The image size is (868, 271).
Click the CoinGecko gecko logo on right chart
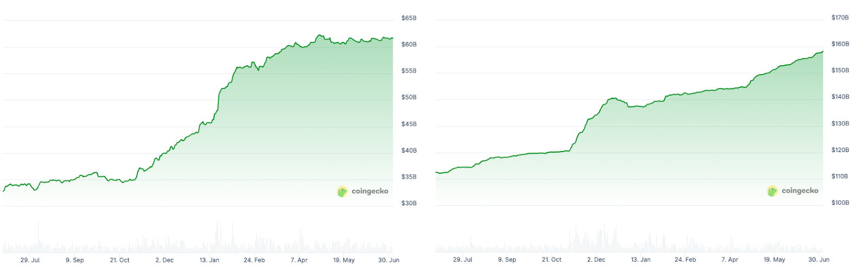click(x=772, y=191)
